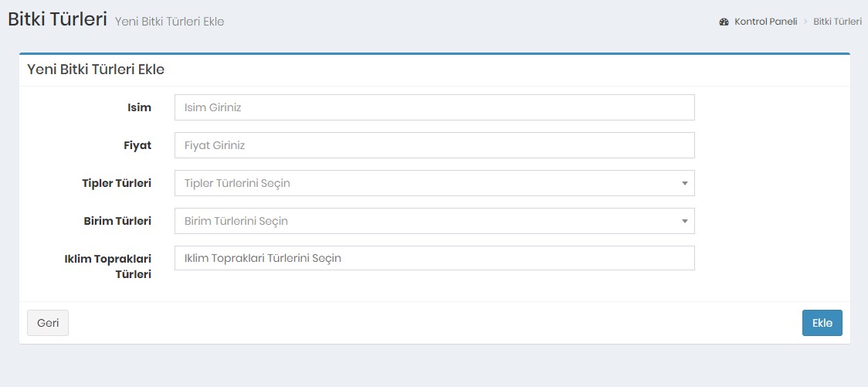Click the Fiyat field label
The height and width of the screenshot is (387, 868).
pos(137,145)
